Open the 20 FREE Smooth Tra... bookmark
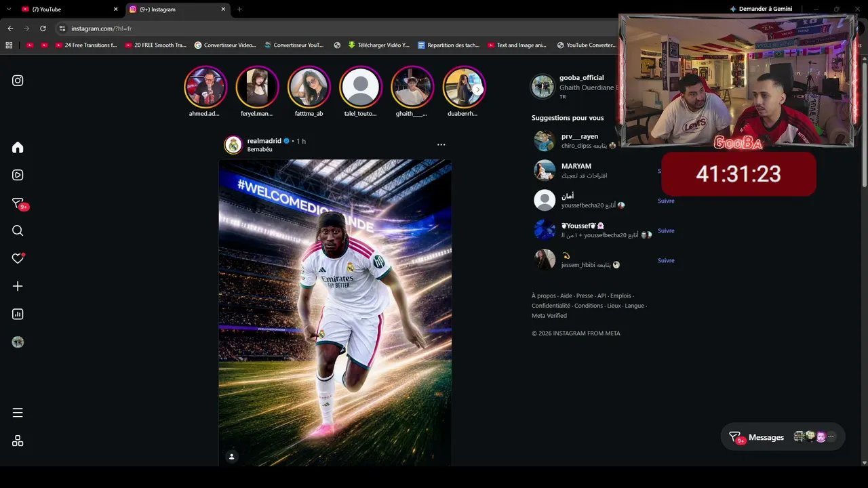Screen dimensions: 868x488 pyautogui.click(x=155, y=45)
